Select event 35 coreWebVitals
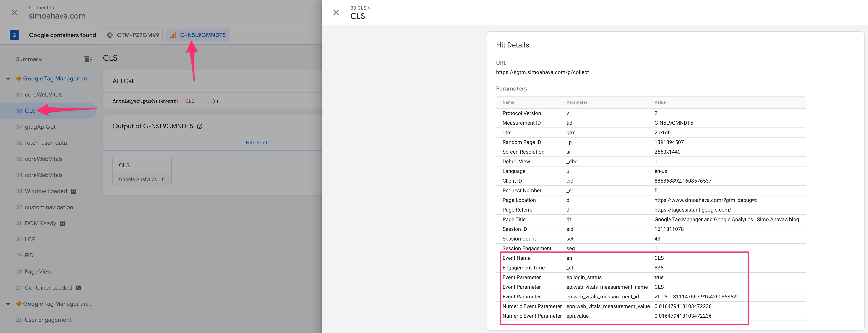868x333 pixels. 39,159
